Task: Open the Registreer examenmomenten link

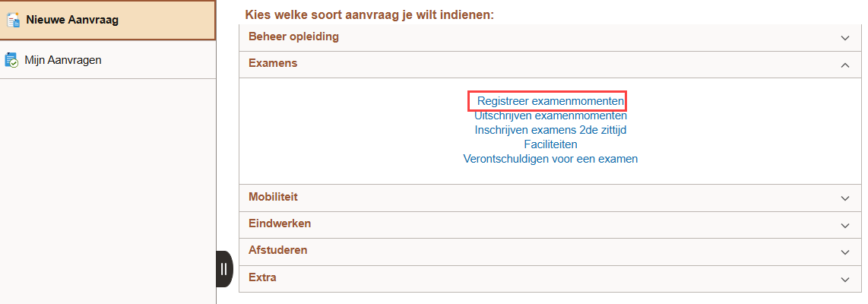Action: (551, 101)
